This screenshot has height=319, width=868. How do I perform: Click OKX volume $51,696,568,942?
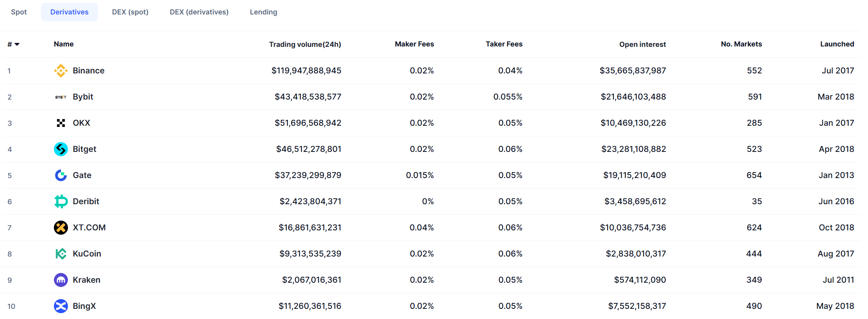[x=308, y=123]
